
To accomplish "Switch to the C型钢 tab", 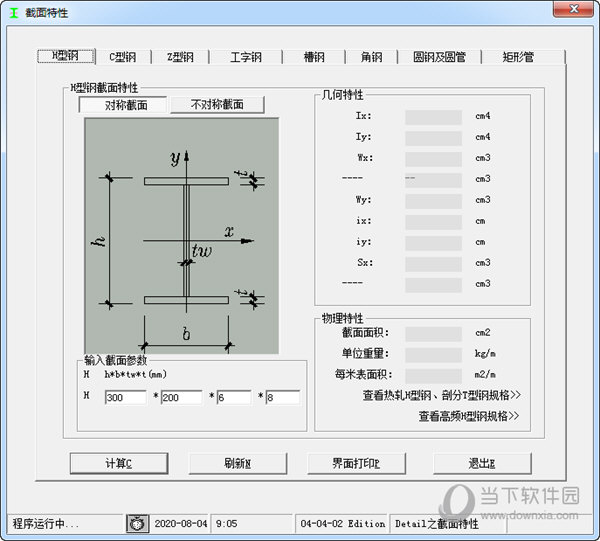I will [122, 57].
